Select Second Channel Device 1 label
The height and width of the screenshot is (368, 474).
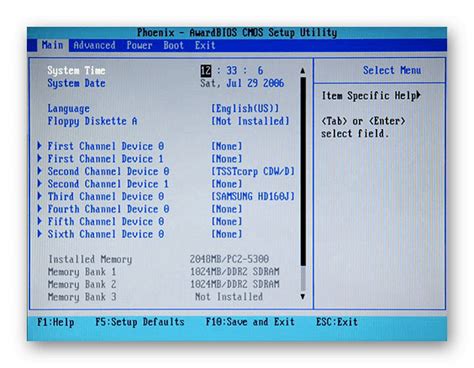(x=108, y=184)
